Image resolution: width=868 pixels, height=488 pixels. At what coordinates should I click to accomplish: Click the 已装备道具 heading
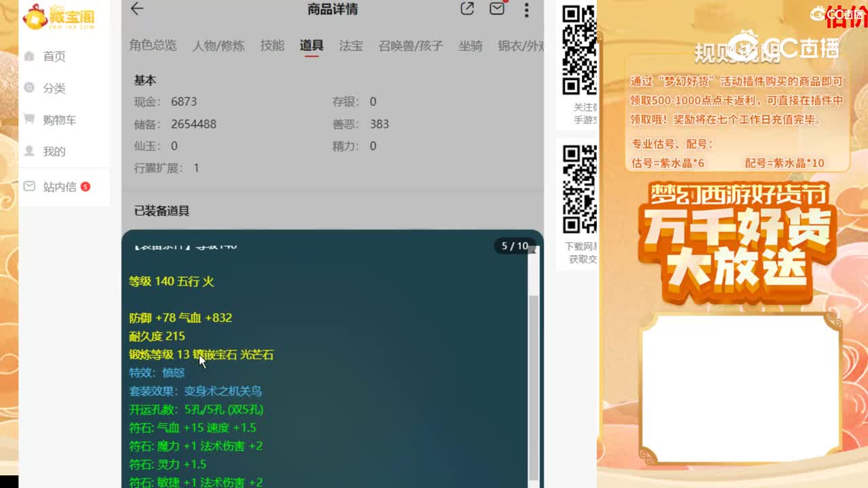tap(162, 211)
